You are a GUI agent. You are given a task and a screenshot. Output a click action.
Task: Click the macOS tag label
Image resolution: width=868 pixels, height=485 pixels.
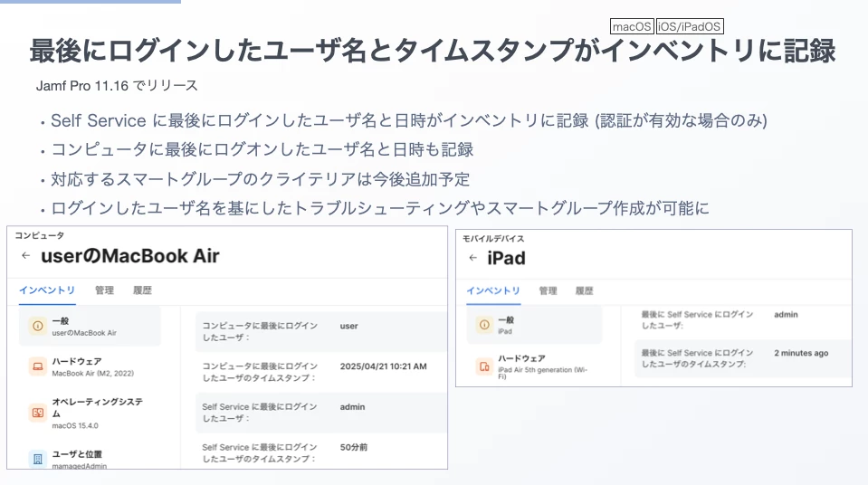[x=632, y=26]
